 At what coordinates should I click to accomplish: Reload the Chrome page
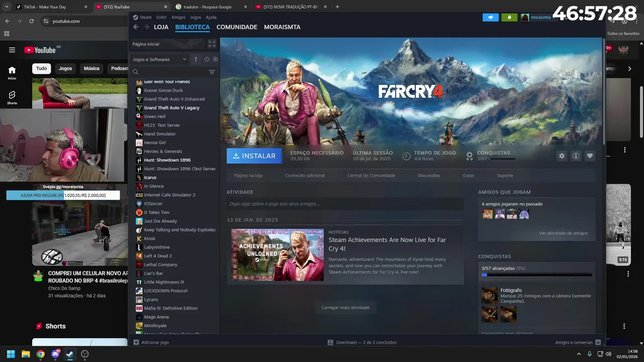pos(31,21)
